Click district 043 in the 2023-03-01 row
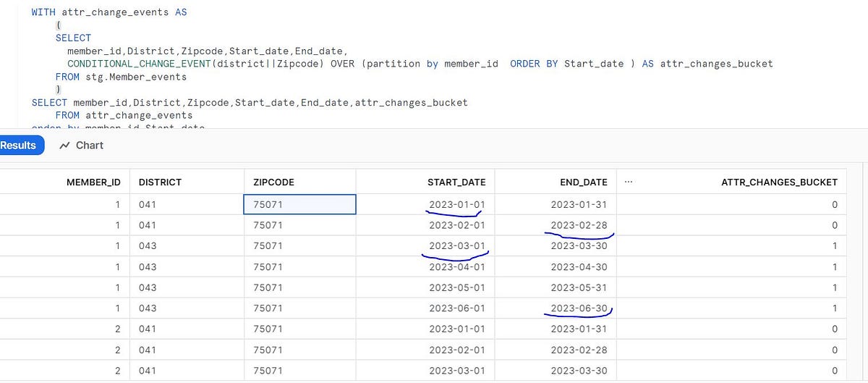This screenshot has height=383, width=868. (148, 246)
